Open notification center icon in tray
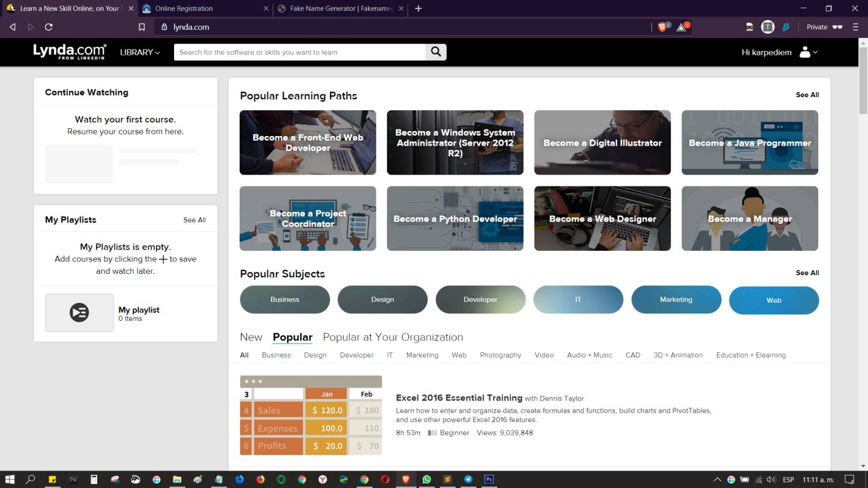 click(849, 480)
